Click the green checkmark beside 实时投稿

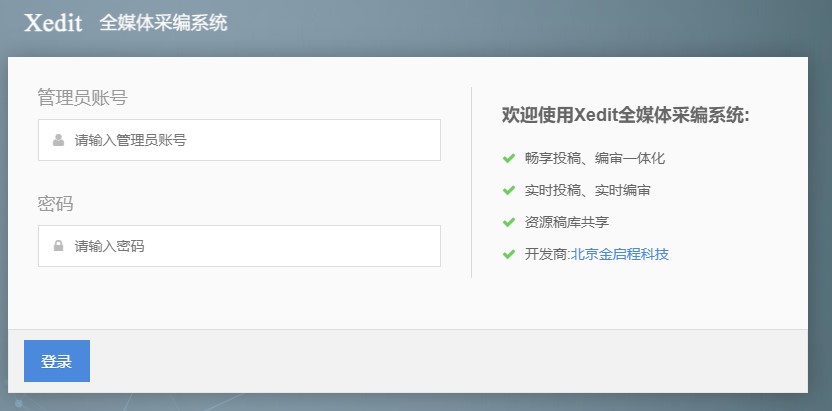(x=509, y=190)
